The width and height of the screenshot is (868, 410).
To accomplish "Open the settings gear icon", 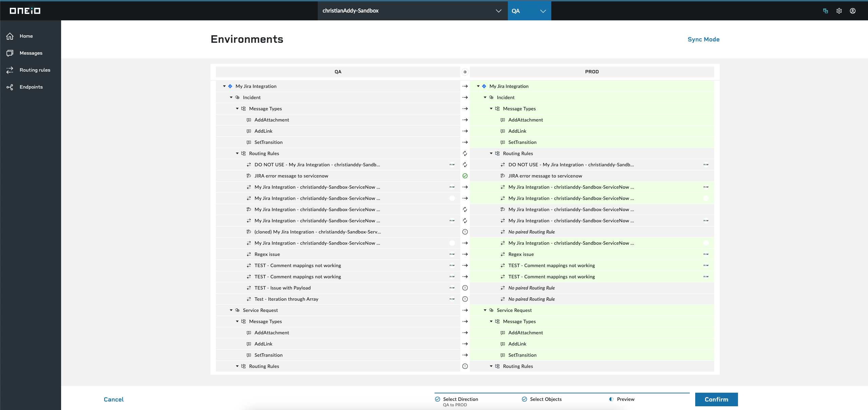I will (839, 11).
